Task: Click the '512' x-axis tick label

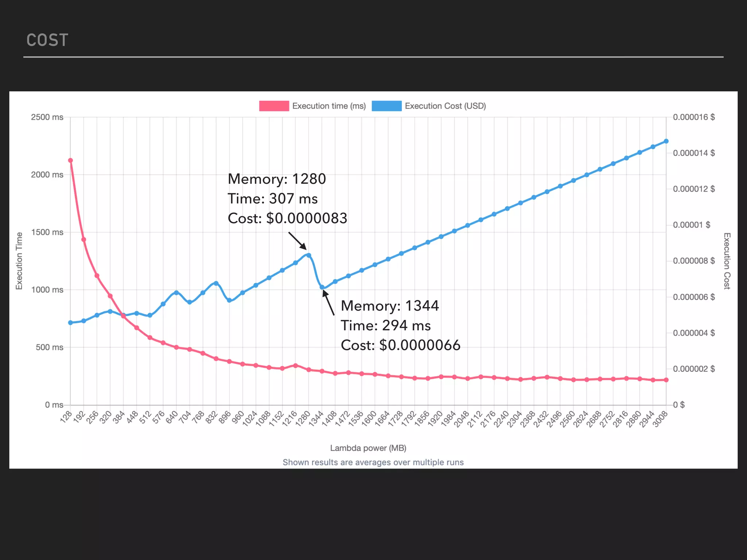Action: pos(145,417)
